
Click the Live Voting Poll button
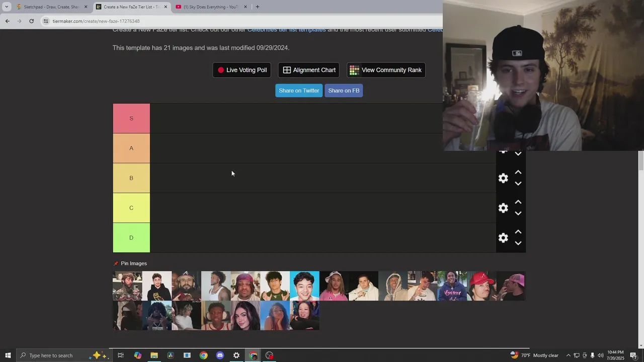(x=242, y=70)
